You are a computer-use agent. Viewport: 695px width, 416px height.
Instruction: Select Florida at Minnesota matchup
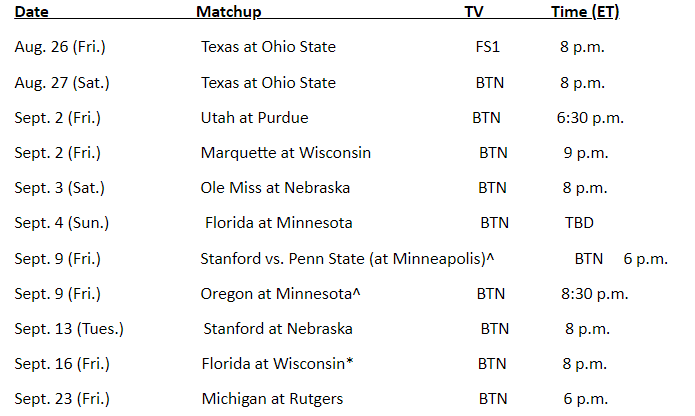[x=278, y=223]
